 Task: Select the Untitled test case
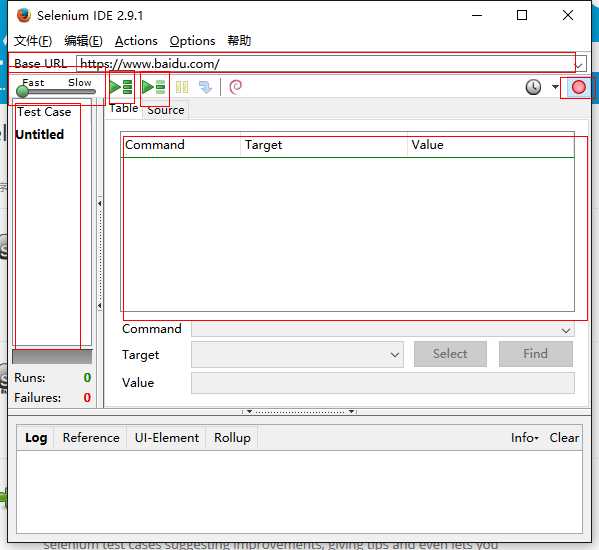tap(40, 134)
